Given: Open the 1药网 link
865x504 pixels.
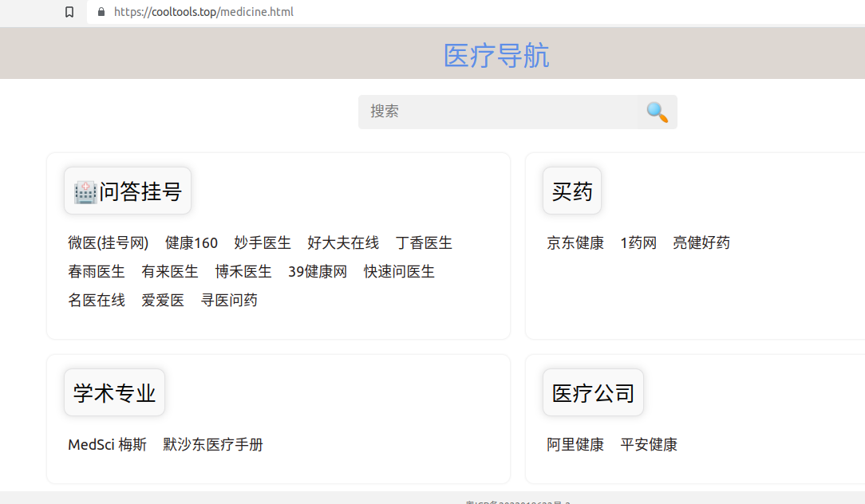Looking at the screenshot, I should pyautogui.click(x=638, y=242).
